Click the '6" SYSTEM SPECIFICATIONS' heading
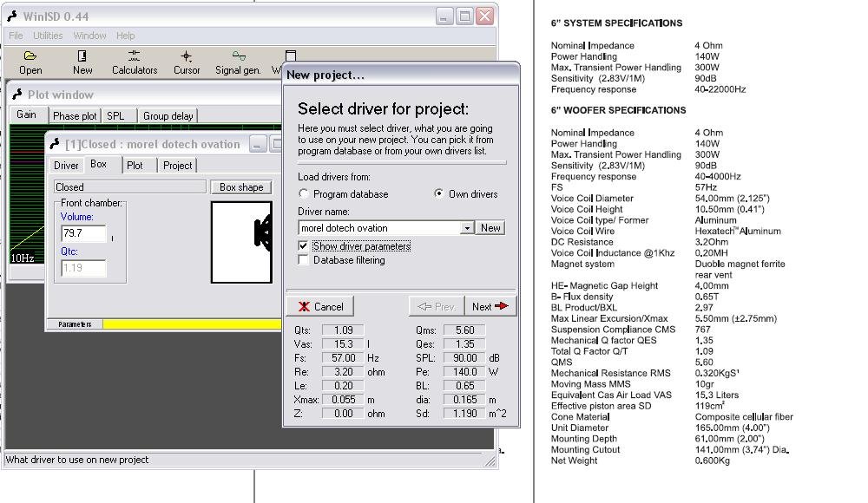 [x=616, y=23]
